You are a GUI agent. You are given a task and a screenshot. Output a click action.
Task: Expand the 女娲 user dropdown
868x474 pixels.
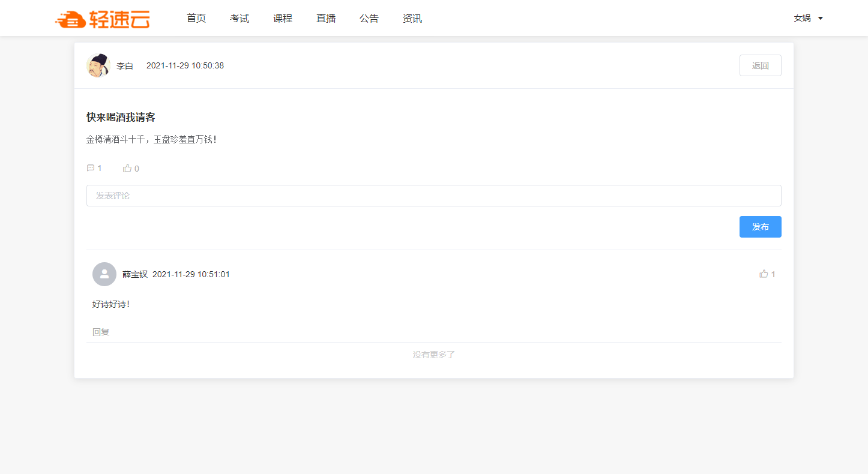click(x=808, y=19)
